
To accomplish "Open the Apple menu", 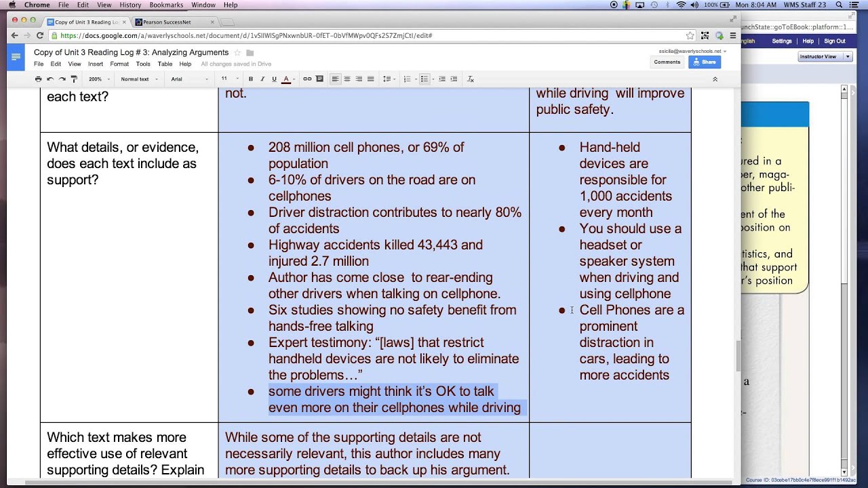I will pyautogui.click(x=12, y=5).
